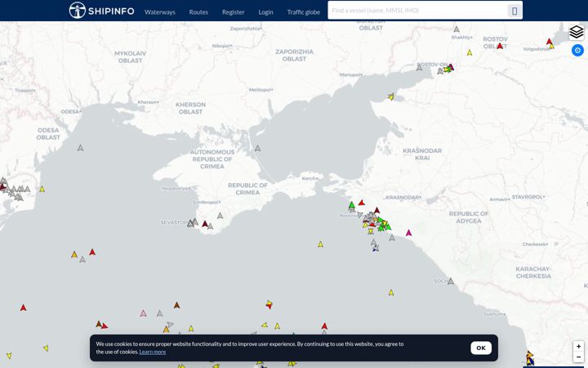This screenshot has height=368, width=588.
Task: Select the red vessel marker at Rostov Oblast label
Action: click(x=500, y=46)
